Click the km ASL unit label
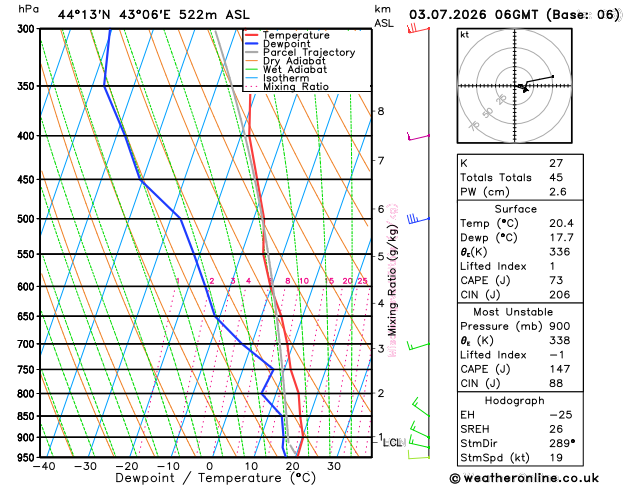This screenshot has width=629, height=486. (x=384, y=16)
